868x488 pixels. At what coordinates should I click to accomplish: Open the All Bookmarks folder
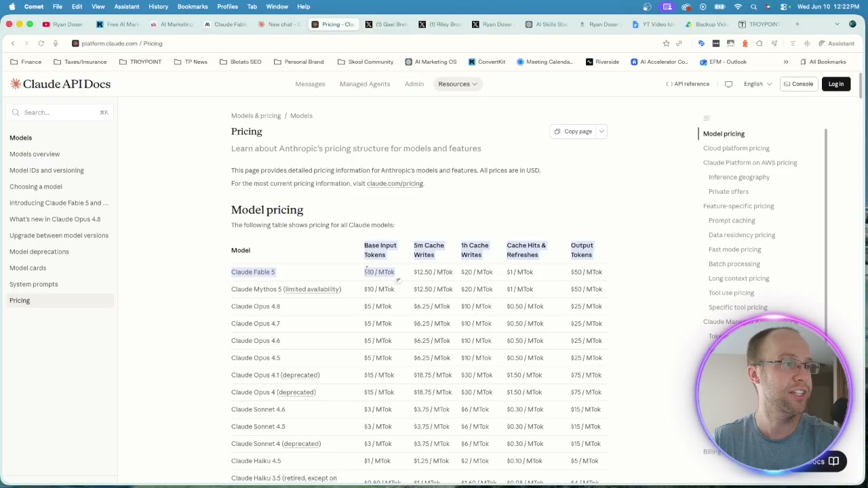pos(823,62)
